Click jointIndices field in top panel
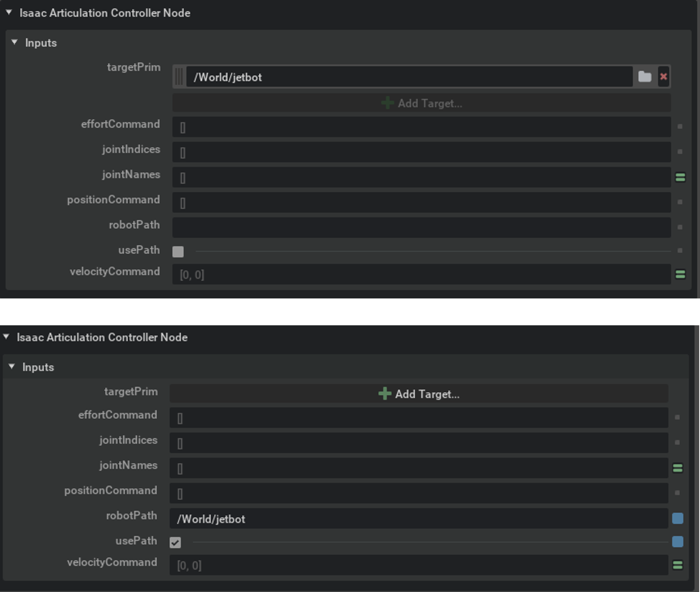Image resolution: width=700 pixels, height=592 pixels. coord(421,152)
